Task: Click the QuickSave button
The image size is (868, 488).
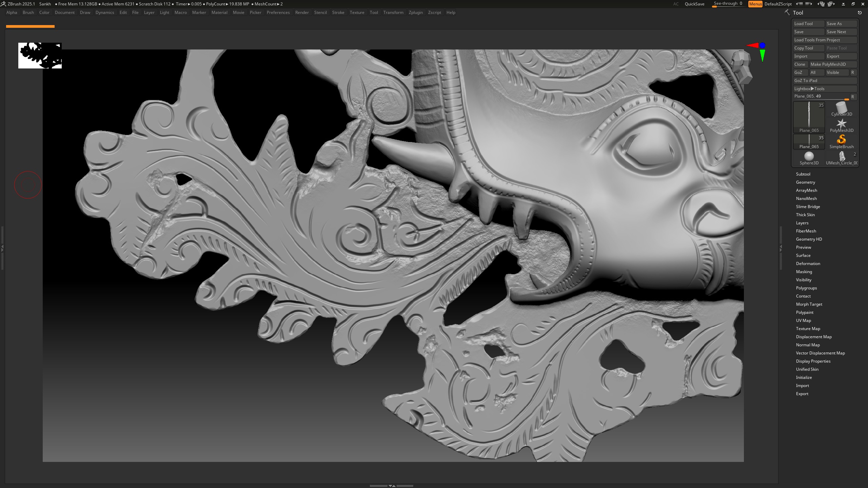Action: pos(694,4)
